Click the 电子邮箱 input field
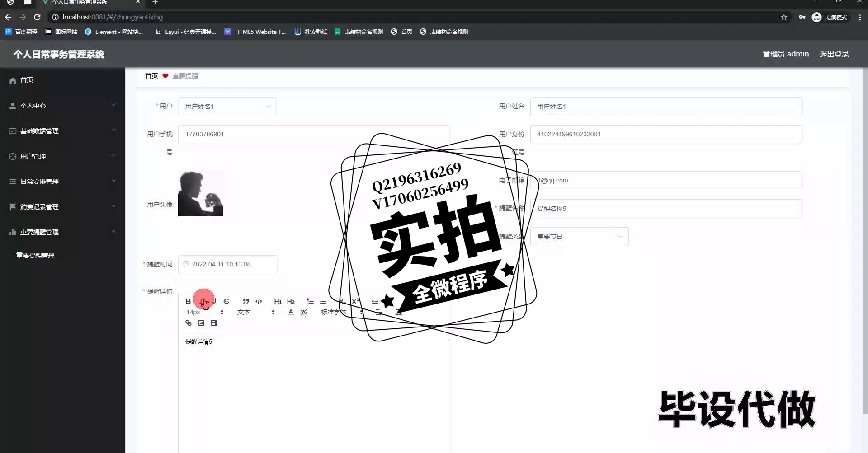This screenshot has height=453, width=868. pos(666,180)
